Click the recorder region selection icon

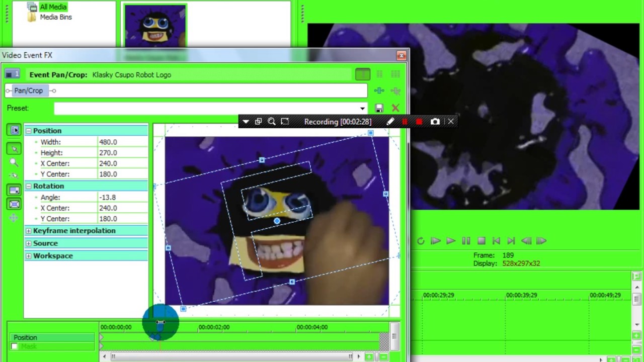(x=285, y=122)
